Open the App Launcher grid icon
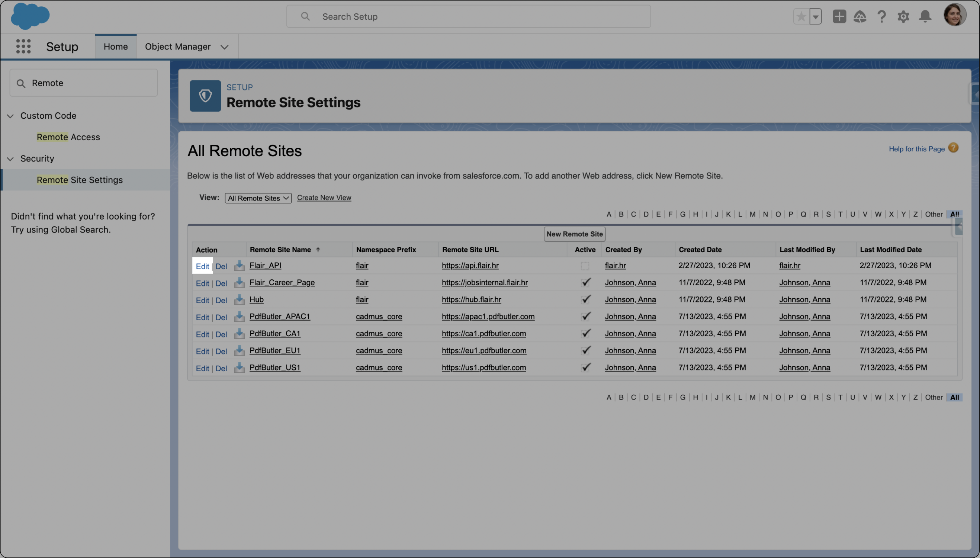980x558 pixels. tap(23, 46)
